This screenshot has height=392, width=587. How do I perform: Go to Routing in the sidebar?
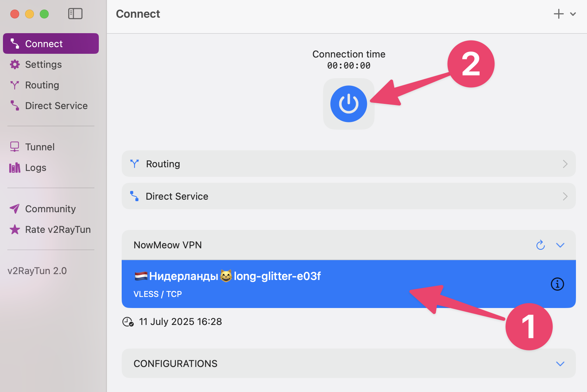pyautogui.click(x=42, y=85)
